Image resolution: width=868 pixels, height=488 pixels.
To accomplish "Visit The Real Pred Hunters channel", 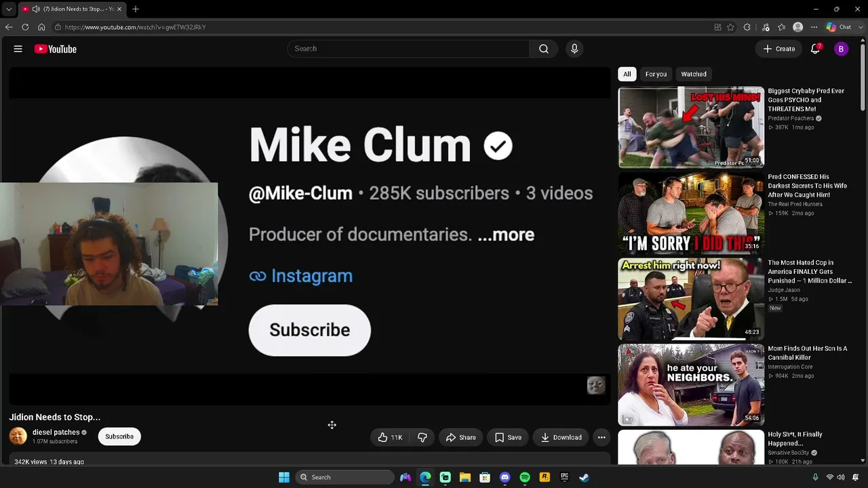I will point(795,204).
